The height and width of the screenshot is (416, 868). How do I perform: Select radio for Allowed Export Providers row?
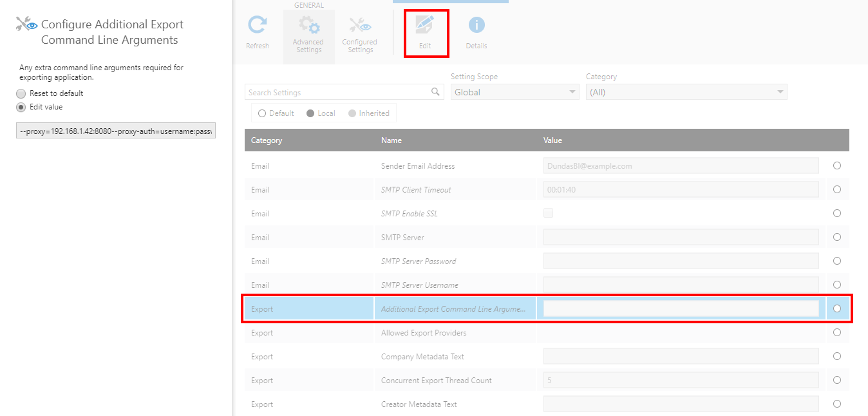click(837, 332)
